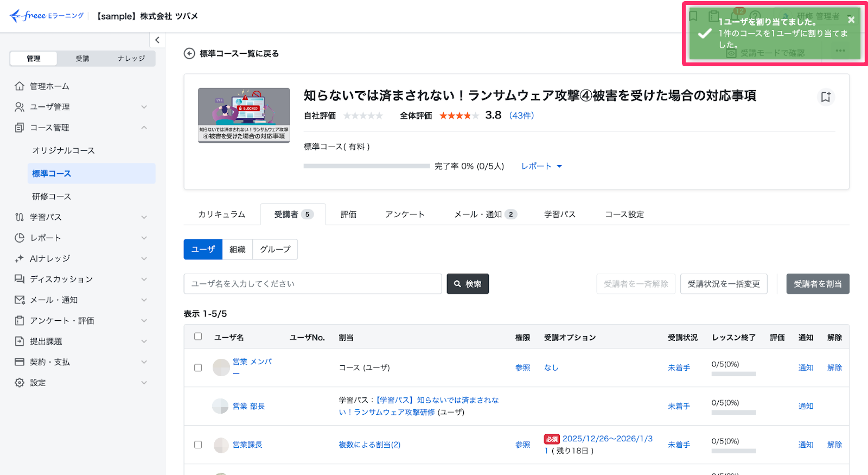Expand メール・通知 chevron in sidebar
The height and width of the screenshot is (475, 868).
click(x=144, y=300)
